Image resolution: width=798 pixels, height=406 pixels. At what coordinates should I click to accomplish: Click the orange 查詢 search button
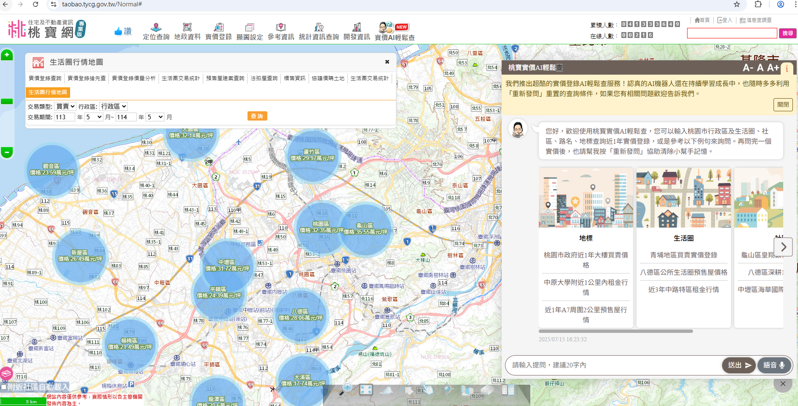pos(257,117)
